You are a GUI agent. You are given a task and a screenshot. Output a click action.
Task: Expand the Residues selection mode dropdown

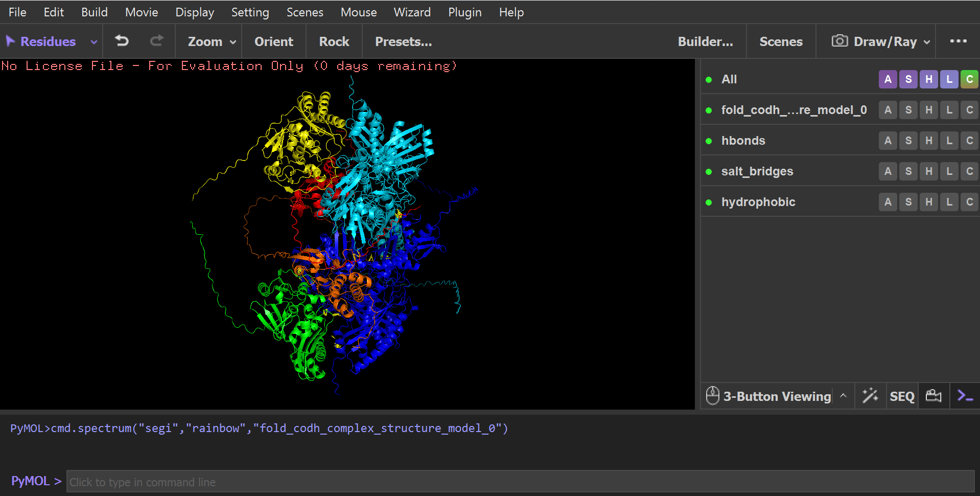coord(94,42)
